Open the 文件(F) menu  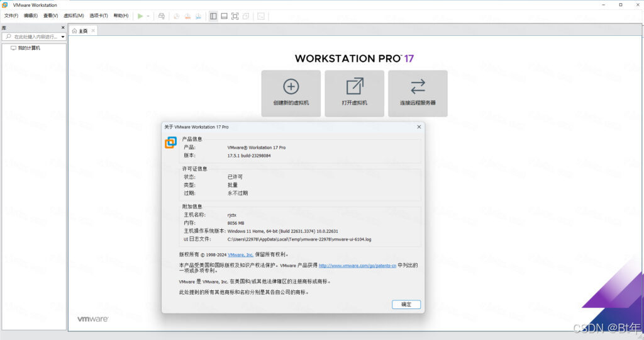point(11,16)
